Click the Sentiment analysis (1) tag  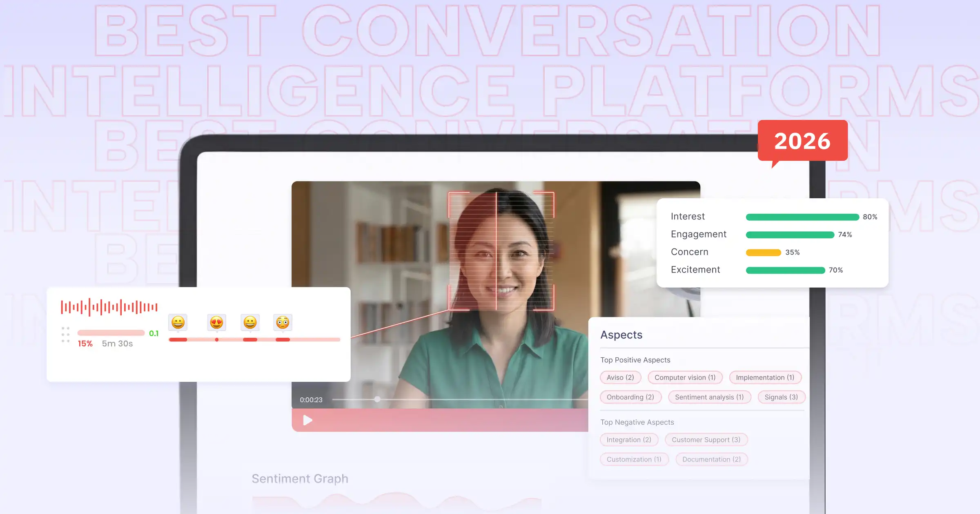[x=709, y=397]
